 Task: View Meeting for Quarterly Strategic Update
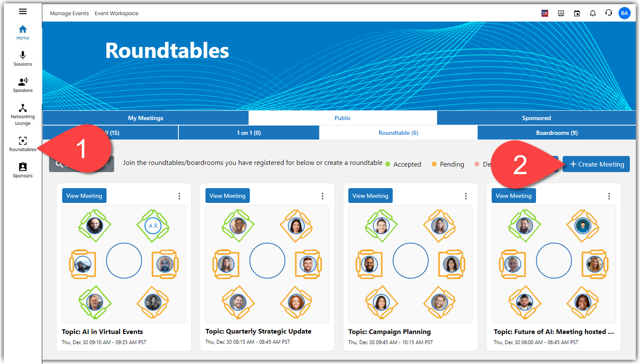tap(227, 196)
